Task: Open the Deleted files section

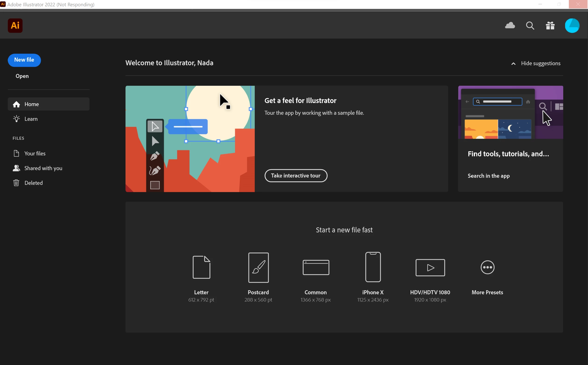Action: (34, 183)
